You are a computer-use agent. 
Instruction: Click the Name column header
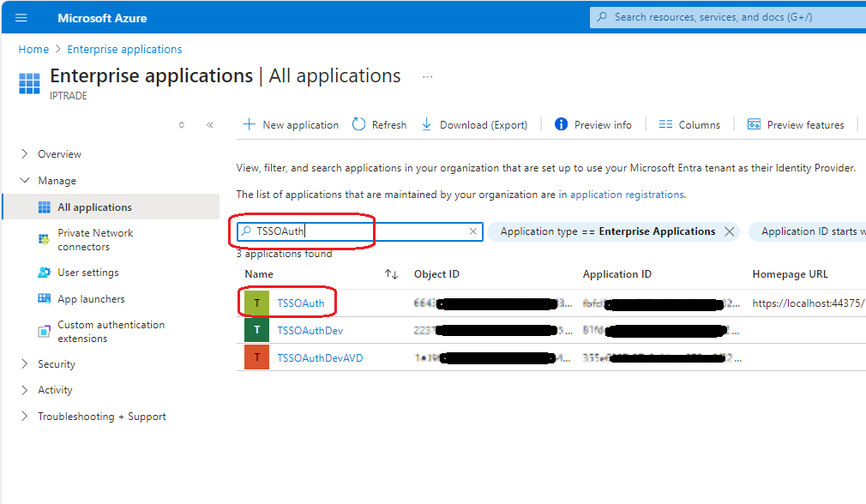pos(259,273)
